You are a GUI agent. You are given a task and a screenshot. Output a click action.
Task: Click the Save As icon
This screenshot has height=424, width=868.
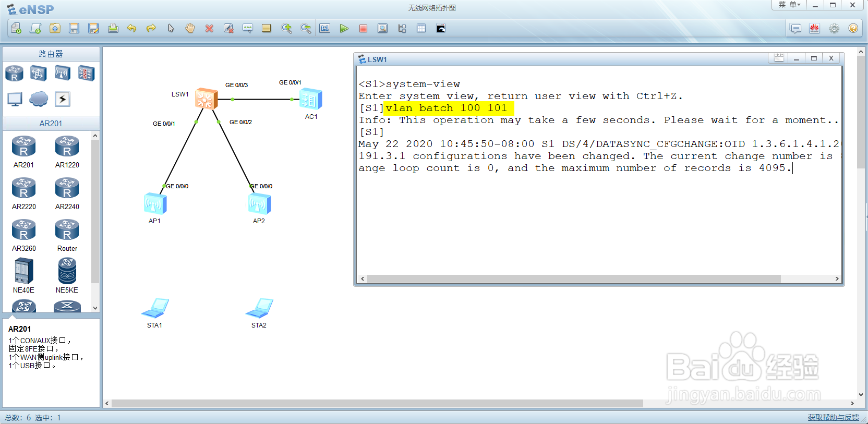(93, 28)
